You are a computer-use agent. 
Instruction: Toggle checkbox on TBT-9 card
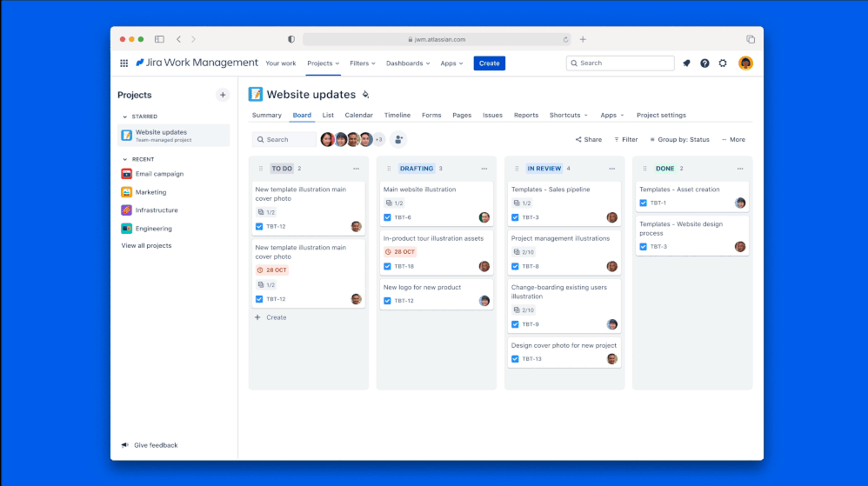516,324
